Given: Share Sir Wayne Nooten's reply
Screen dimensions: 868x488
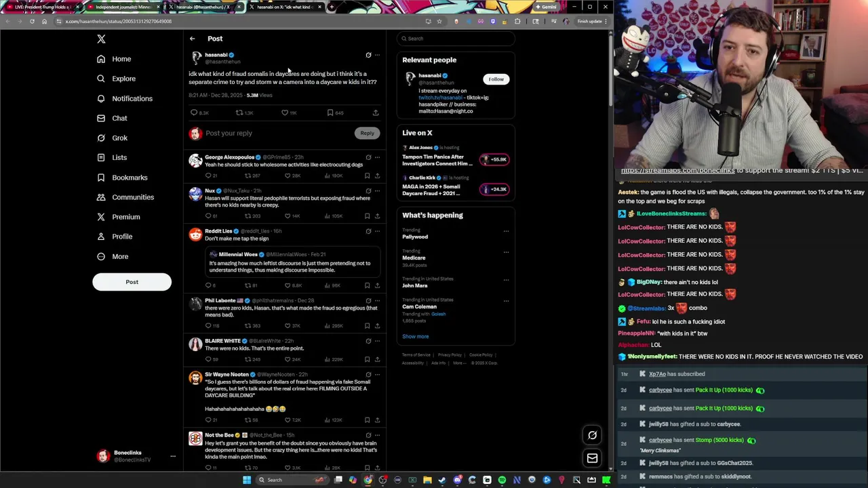Looking at the screenshot, I should [x=377, y=420].
